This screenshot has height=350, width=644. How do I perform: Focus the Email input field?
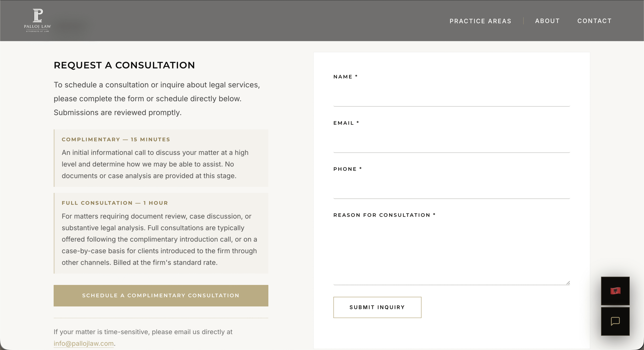[451, 143]
